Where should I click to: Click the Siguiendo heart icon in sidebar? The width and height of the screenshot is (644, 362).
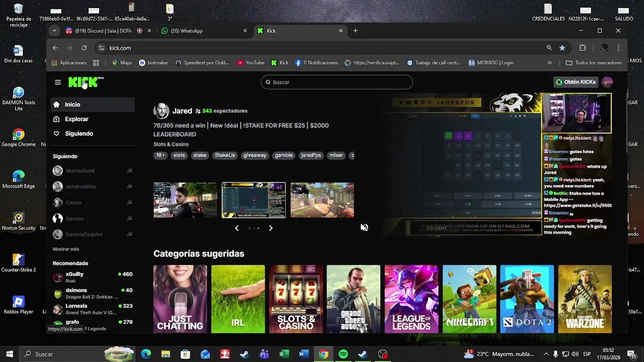tap(56, 134)
